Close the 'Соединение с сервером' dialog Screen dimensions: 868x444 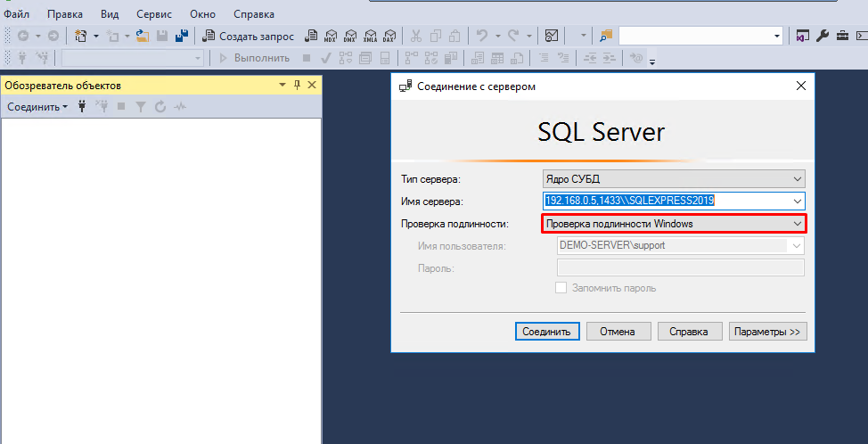800,86
